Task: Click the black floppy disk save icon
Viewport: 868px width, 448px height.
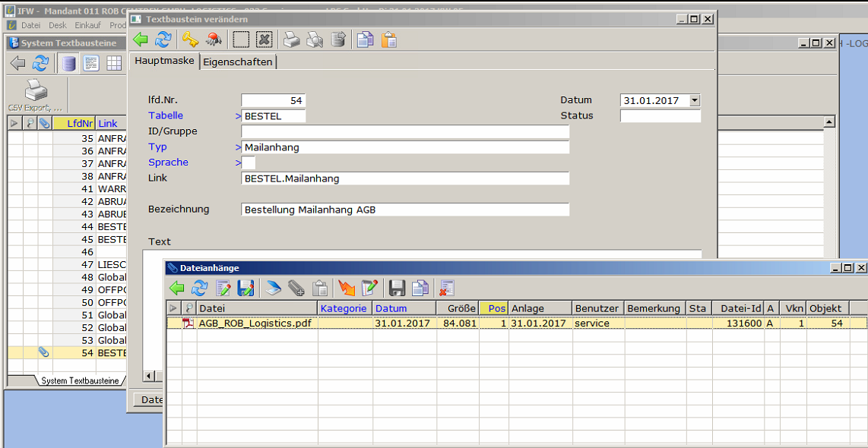Action: [397, 288]
